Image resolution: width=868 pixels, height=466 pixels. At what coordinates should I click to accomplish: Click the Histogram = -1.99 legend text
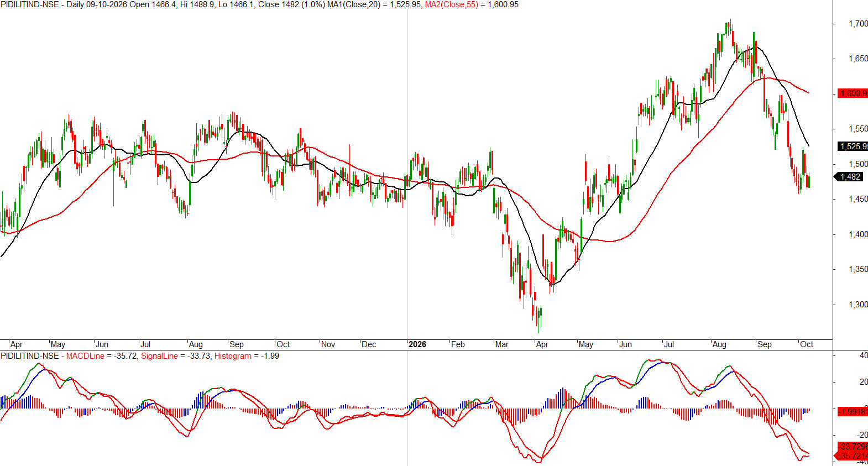click(x=247, y=356)
